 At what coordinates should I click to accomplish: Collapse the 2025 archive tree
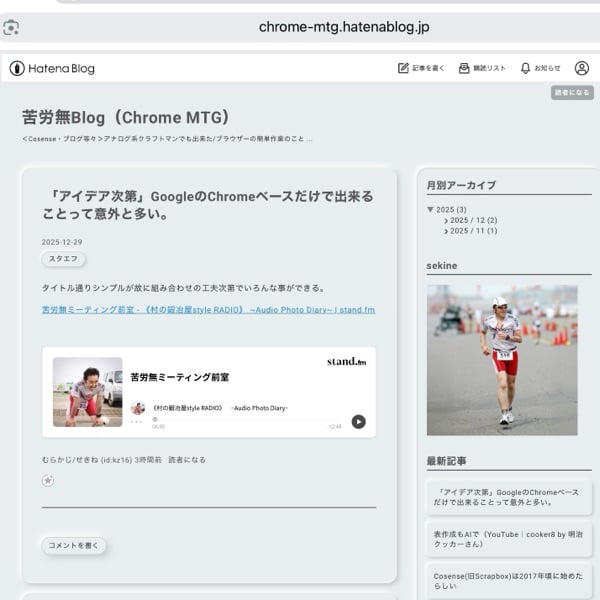point(431,210)
